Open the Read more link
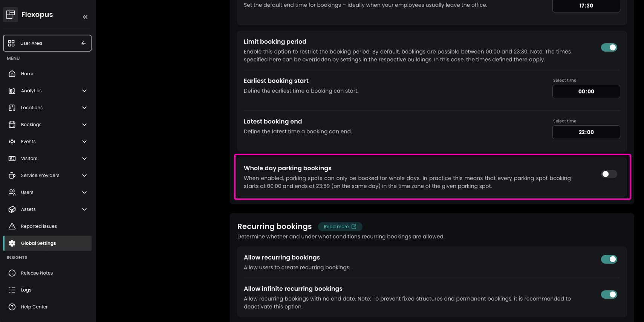 point(340,227)
